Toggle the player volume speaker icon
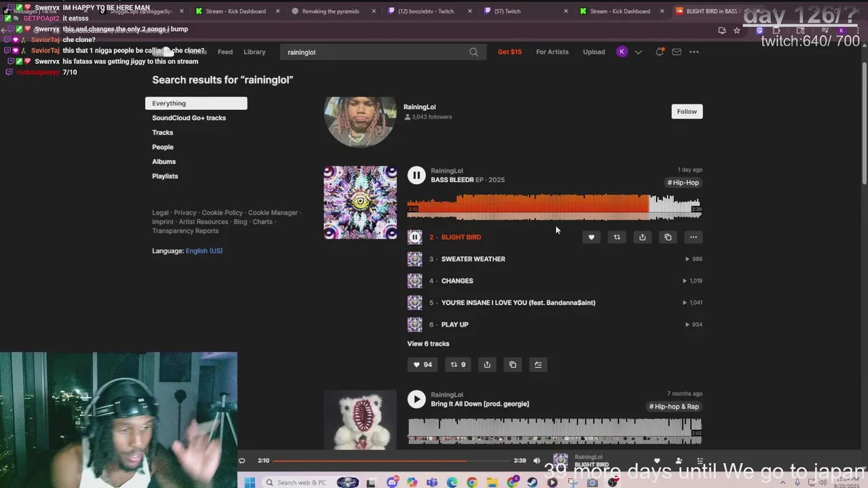The width and height of the screenshot is (868, 488). tap(537, 461)
